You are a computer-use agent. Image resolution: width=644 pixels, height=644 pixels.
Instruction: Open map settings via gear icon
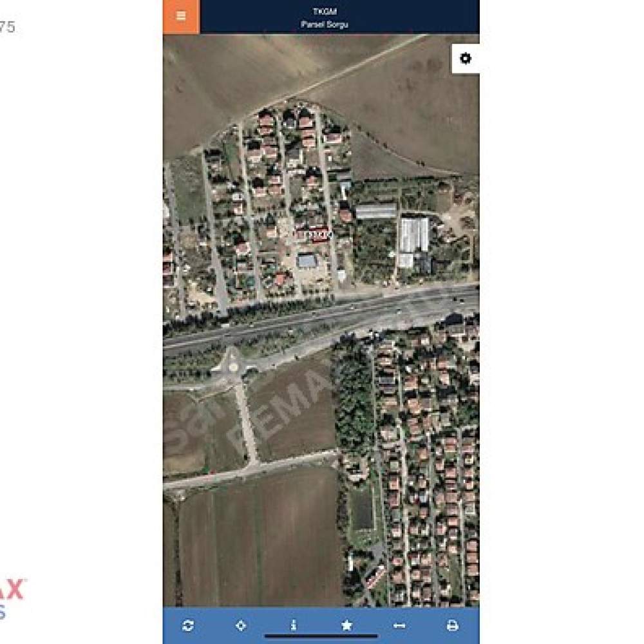pyautogui.click(x=466, y=59)
